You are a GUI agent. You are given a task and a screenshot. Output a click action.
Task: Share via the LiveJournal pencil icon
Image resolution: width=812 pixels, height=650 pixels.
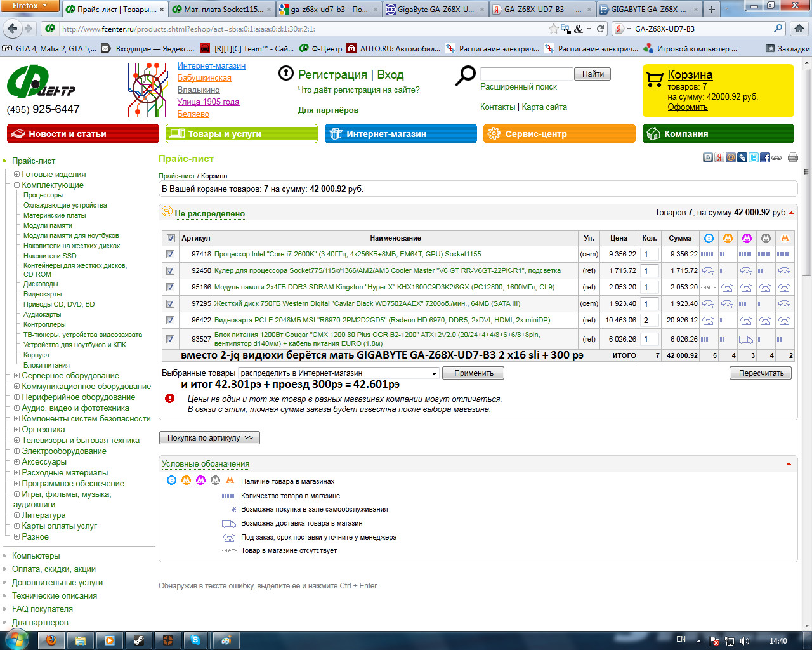(742, 157)
